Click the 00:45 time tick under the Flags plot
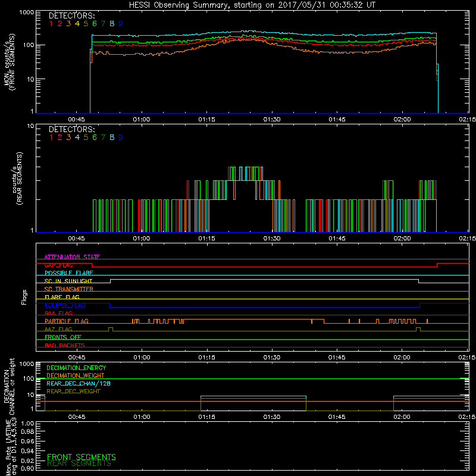The image size is (476, 476). tap(77, 358)
